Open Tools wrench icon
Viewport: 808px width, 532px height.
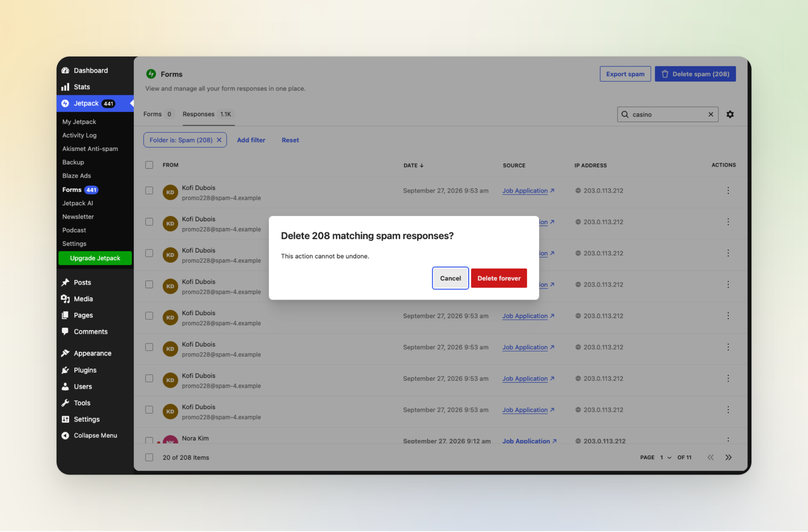click(x=65, y=403)
